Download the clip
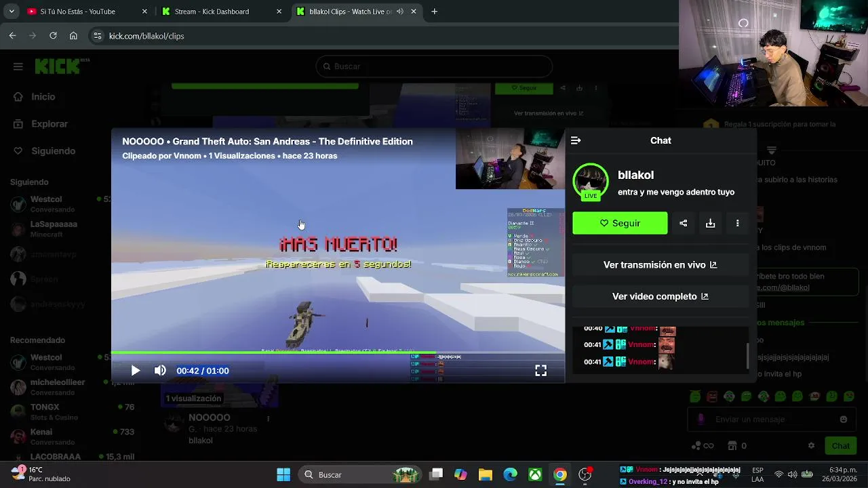Screen dimensions: 868x488 (x=710, y=223)
